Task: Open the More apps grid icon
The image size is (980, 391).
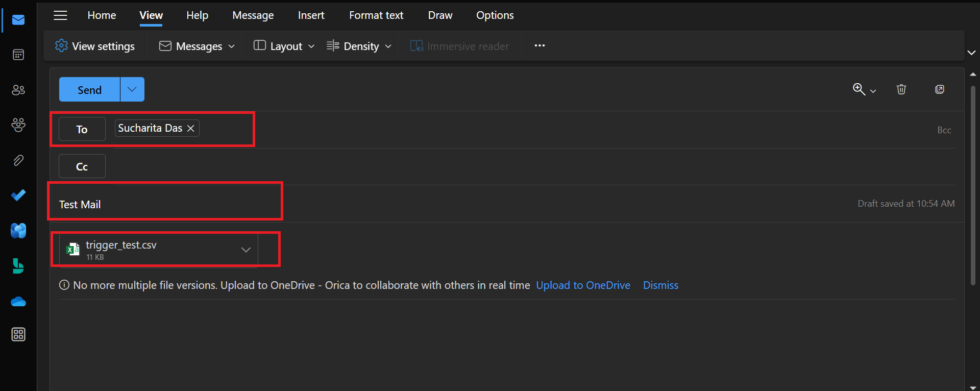Action: [18, 334]
